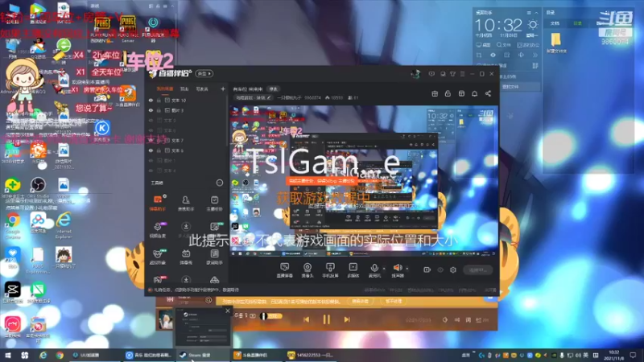
Task: Skip to the previous track in music player
Action: (x=307, y=319)
